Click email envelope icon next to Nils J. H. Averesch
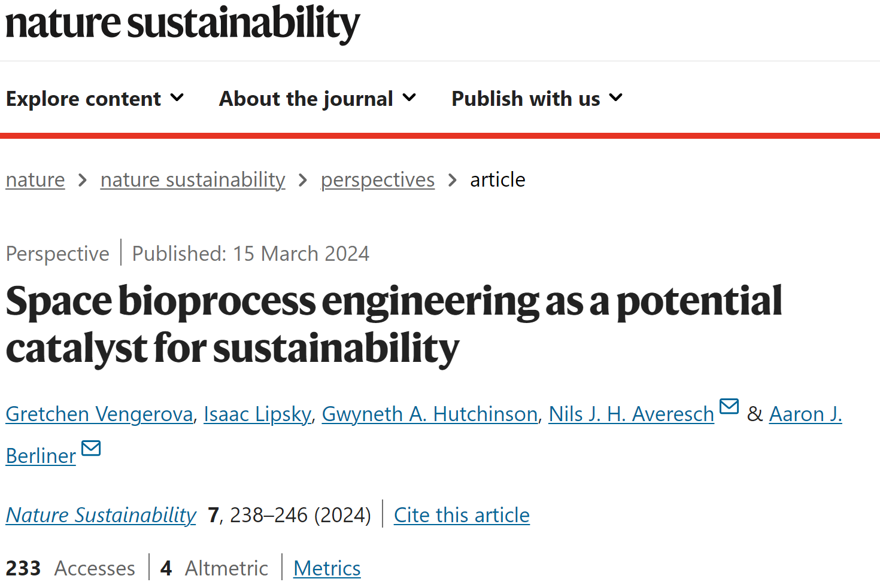The image size is (880, 588). (729, 406)
